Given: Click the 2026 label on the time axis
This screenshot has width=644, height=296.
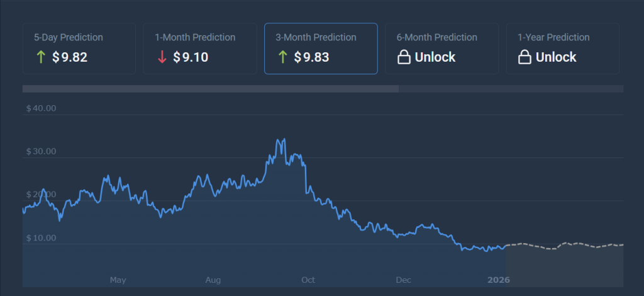Looking at the screenshot, I should (x=497, y=280).
